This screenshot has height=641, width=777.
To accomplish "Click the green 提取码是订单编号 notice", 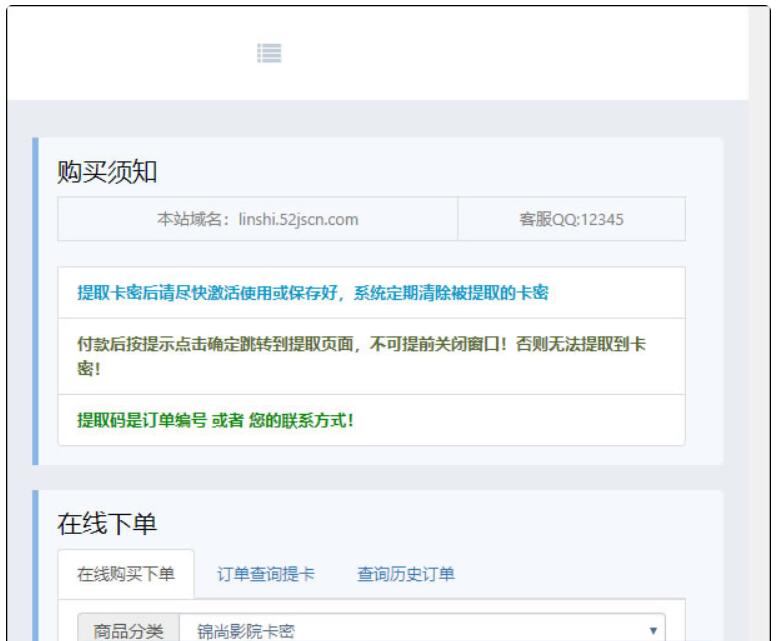I will [x=216, y=420].
